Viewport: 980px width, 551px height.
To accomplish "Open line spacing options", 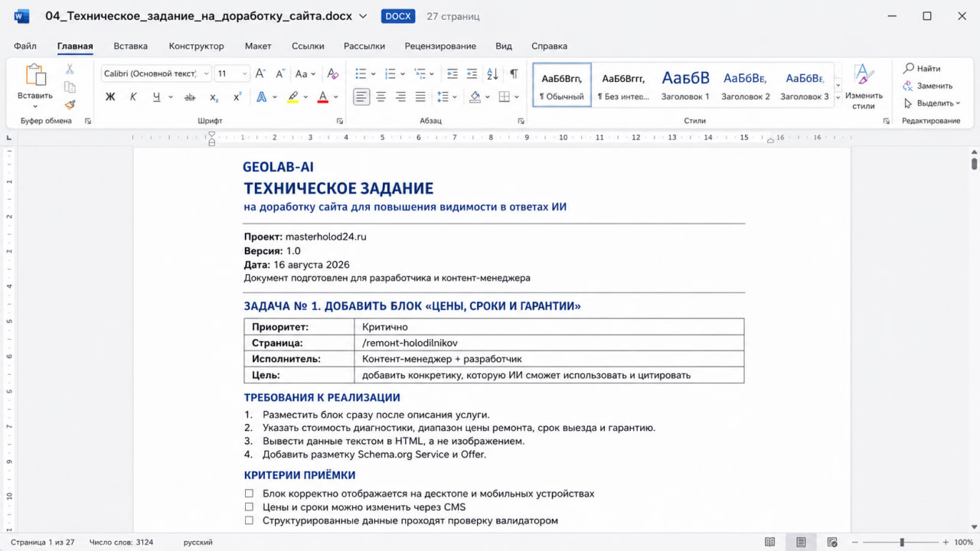I will click(446, 97).
